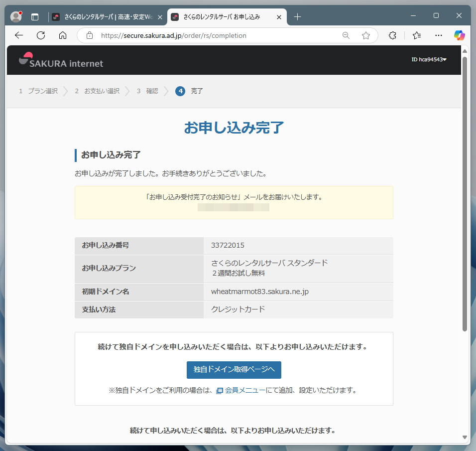Viewport: 476px width, 451px height.
Task: Click the 独自ドメイン取得ページへ button
Action: click(x=234, y=370)
